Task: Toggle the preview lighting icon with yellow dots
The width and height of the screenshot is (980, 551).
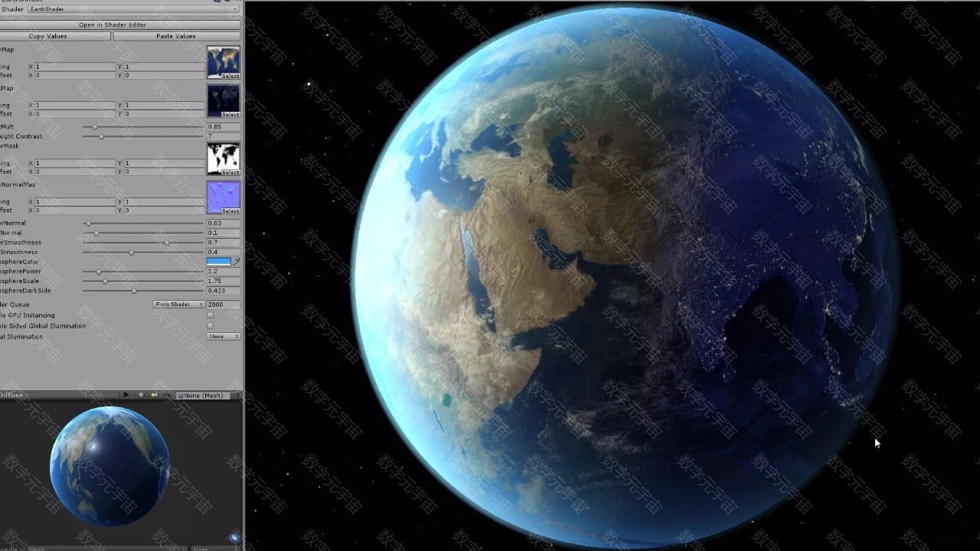Action: click(154, 395)
